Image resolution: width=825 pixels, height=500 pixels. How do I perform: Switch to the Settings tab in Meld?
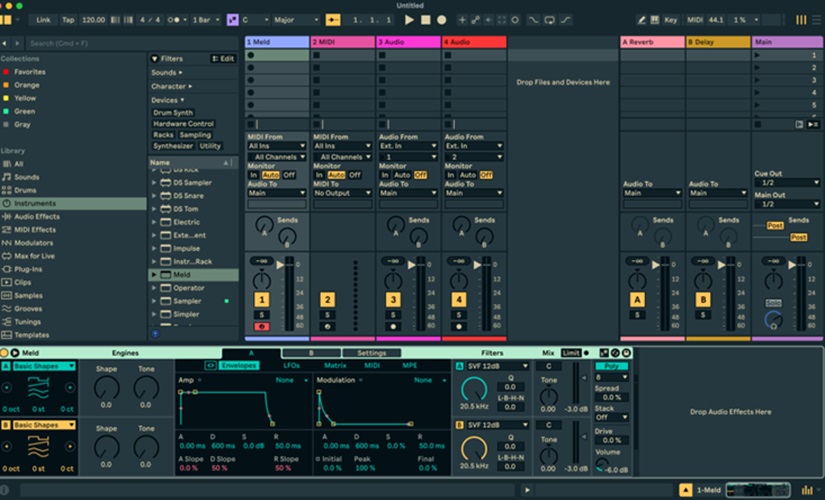pos(371,353)
